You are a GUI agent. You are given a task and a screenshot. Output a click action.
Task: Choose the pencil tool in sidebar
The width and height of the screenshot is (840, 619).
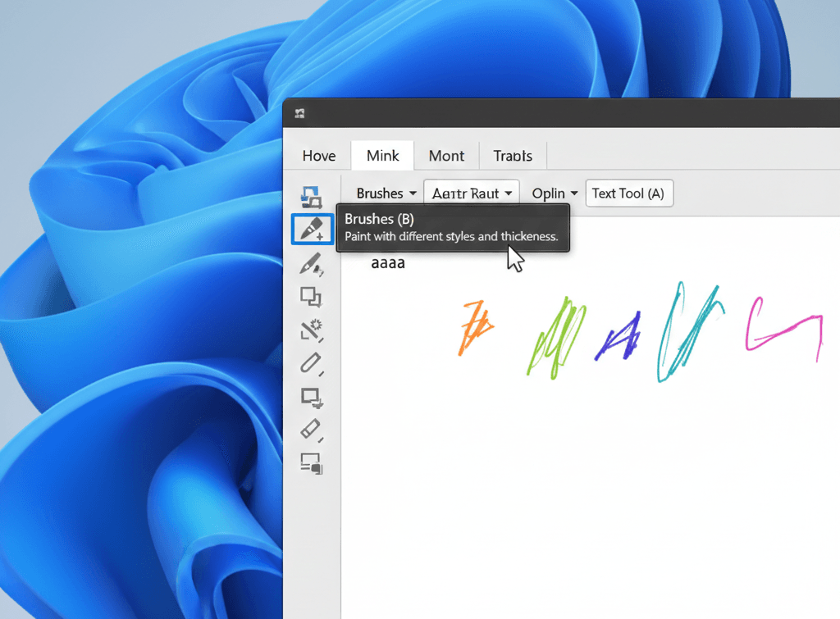coord(311,363)
